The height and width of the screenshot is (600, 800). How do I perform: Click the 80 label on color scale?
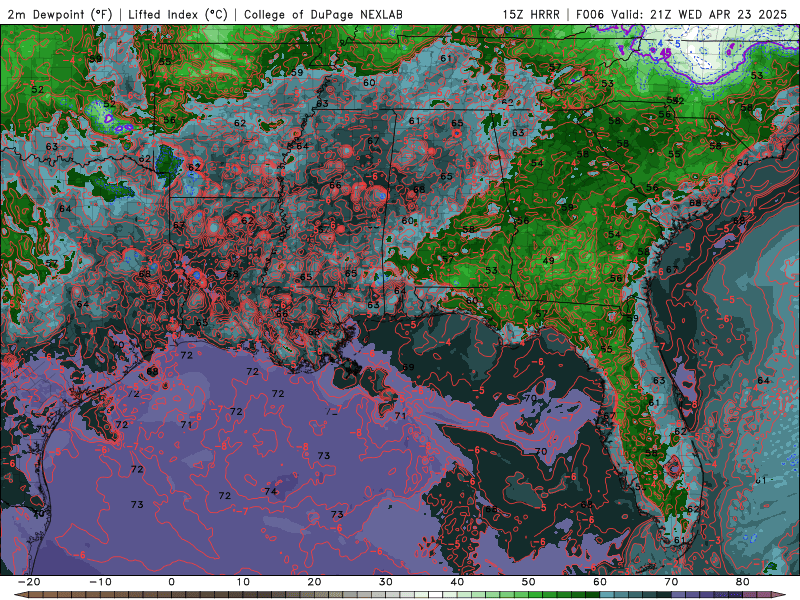(743, 582)
